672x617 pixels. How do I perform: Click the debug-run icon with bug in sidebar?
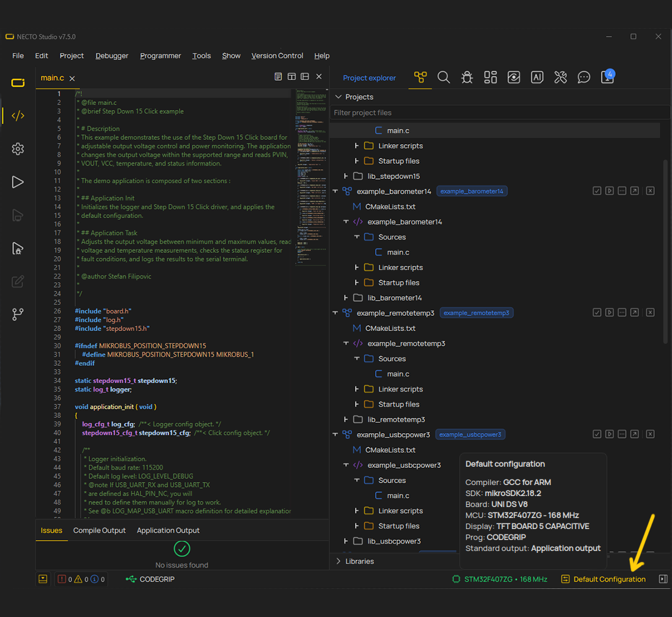18,249
